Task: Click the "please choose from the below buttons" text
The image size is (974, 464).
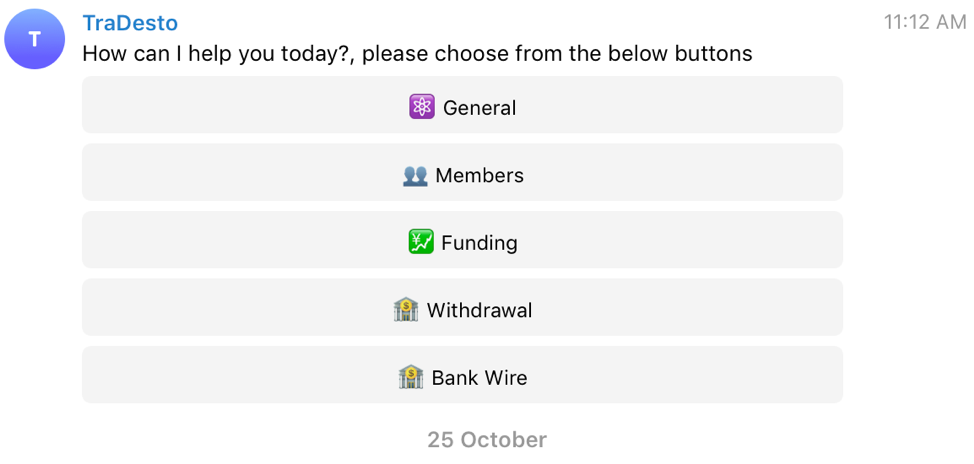Action: (557, 54)
